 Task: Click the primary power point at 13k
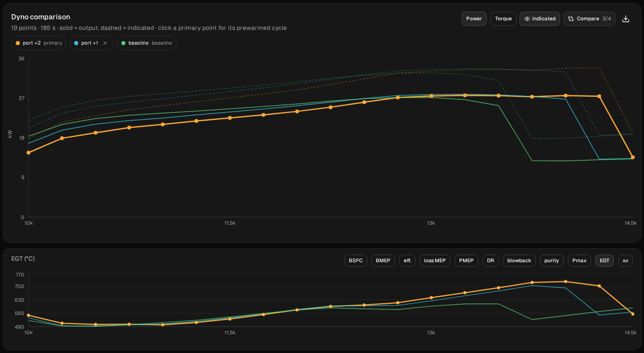pyautogui.click(x=431, y=96)
